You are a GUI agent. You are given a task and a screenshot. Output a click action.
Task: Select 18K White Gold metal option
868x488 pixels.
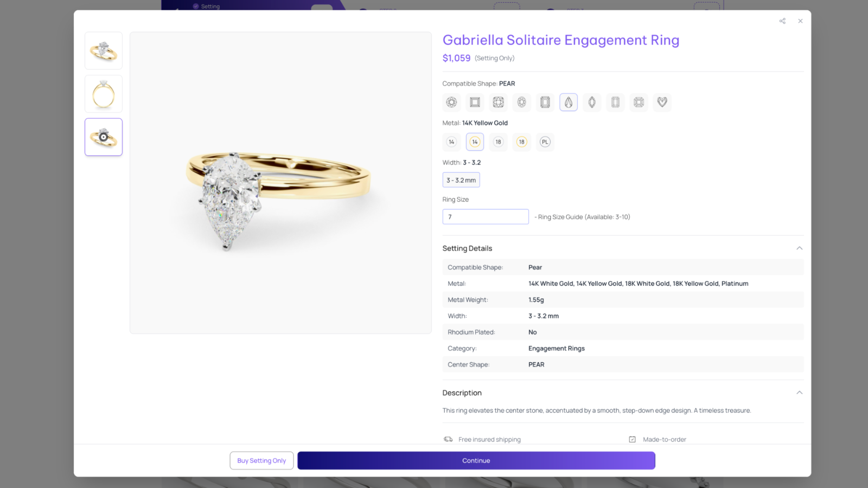[498, 142]
